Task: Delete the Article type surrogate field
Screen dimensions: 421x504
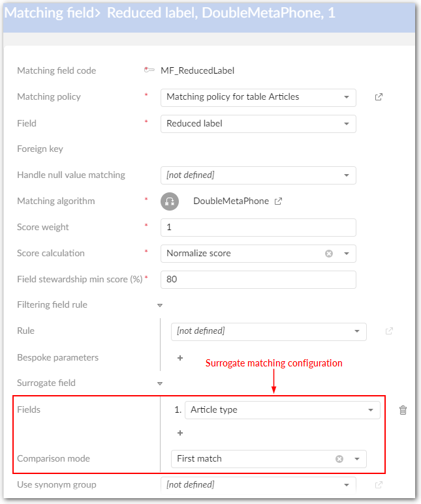Action: tap(403, 410)
